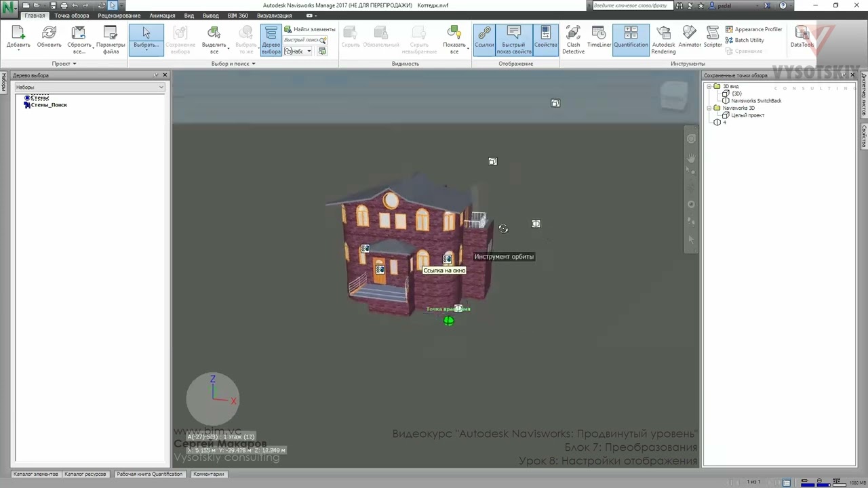
Task: Open the Animator tool
Action: click(690, 37)
